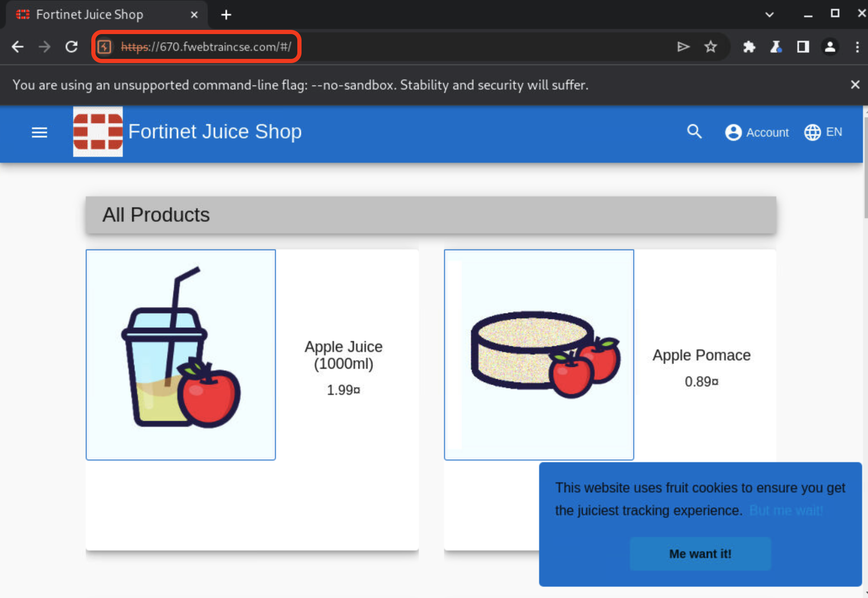
Task: Open the Chrome profile avatar
Action: tap(830, 47)
